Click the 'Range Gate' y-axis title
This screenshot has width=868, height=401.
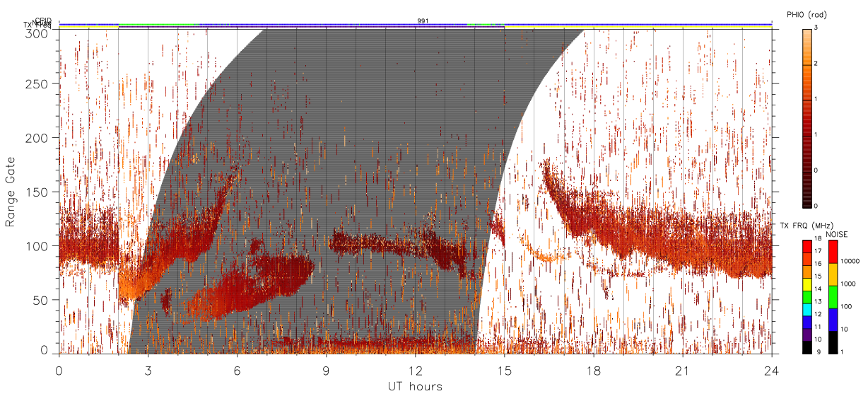coord(11,192)
